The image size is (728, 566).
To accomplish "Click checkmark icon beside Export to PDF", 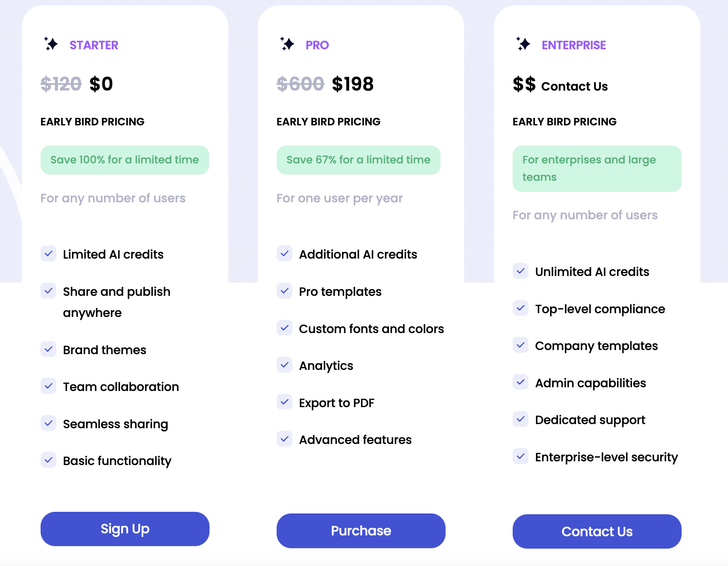I will pyautogui.click(x=284, y=402).
